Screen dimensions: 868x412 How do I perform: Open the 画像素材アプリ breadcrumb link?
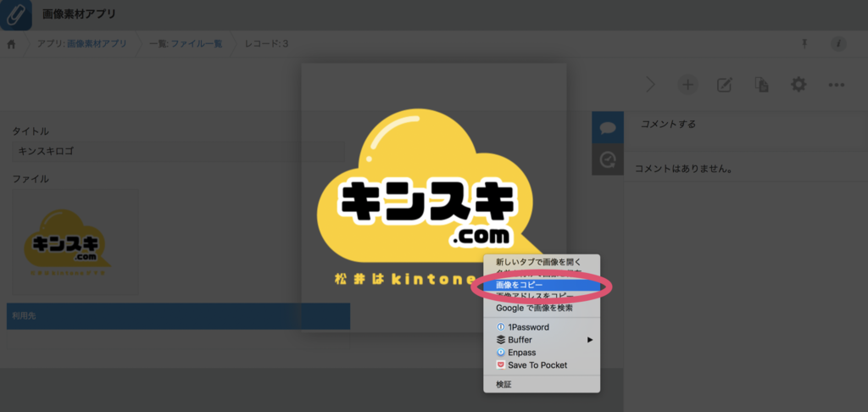click(97, 44)
